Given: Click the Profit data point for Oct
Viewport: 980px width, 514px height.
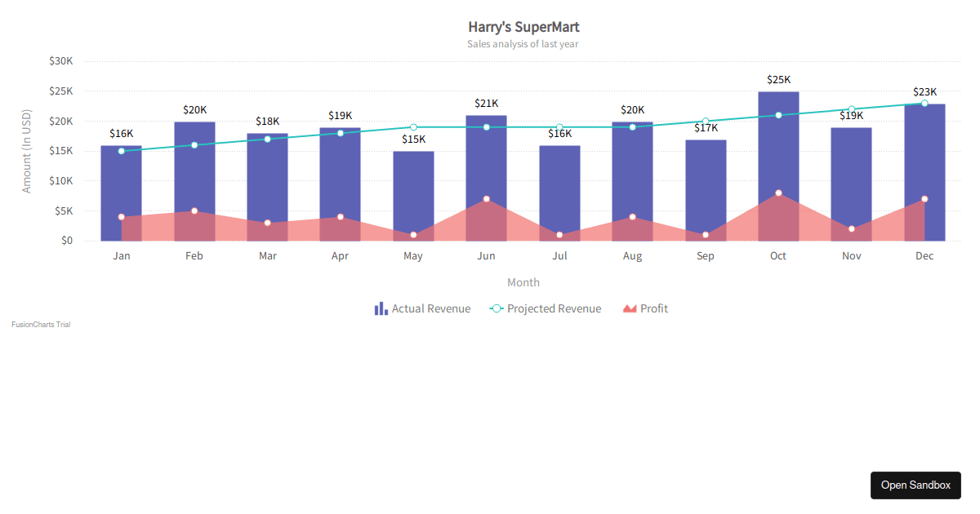Looking at the screenshot, I should [x=778, y=193].
